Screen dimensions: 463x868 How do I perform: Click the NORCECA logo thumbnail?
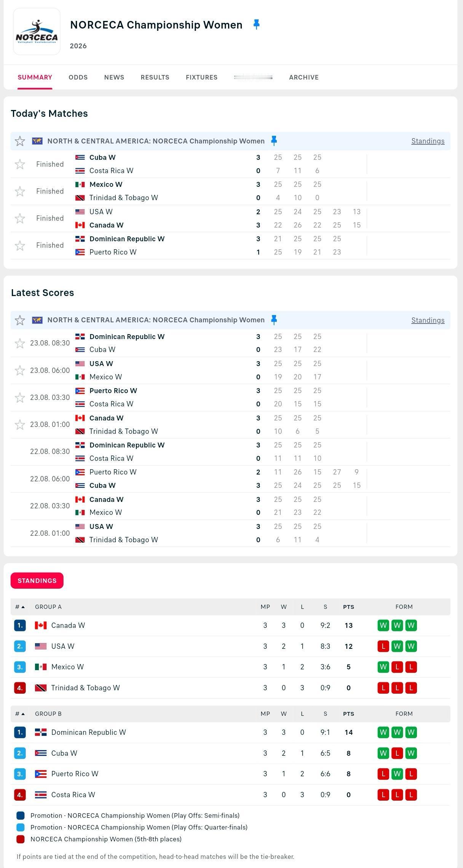(x=37, y=32)
